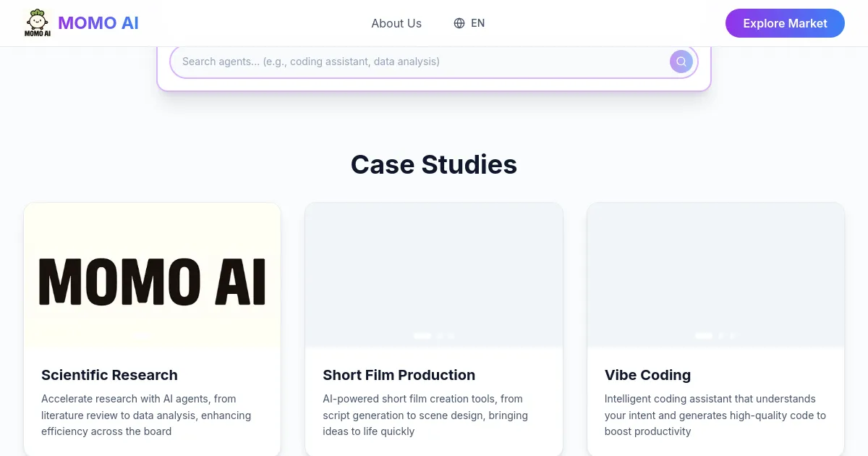Select the MOMO AI logo image on the Scientific Research card
868x456 pixels.
[x=152, y=275]
